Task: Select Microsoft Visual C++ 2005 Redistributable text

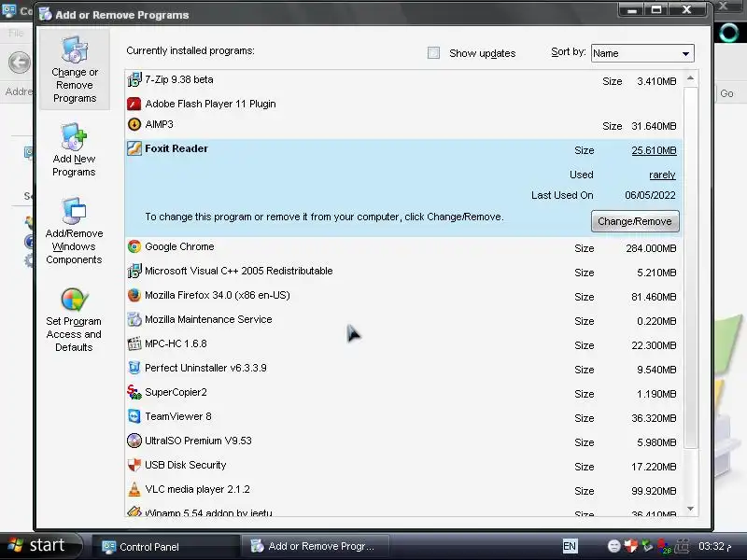Action: click(239, 271)
